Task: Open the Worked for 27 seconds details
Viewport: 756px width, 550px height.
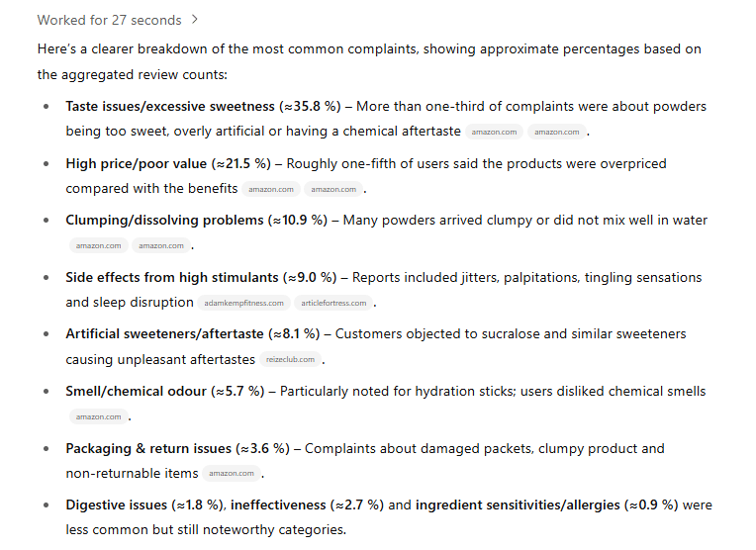Action: pos(110,20)
